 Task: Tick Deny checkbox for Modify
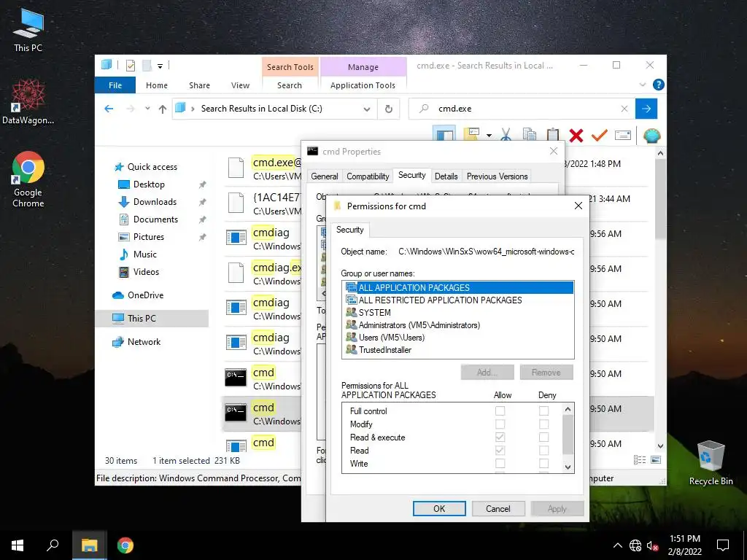tap(543, 424)
